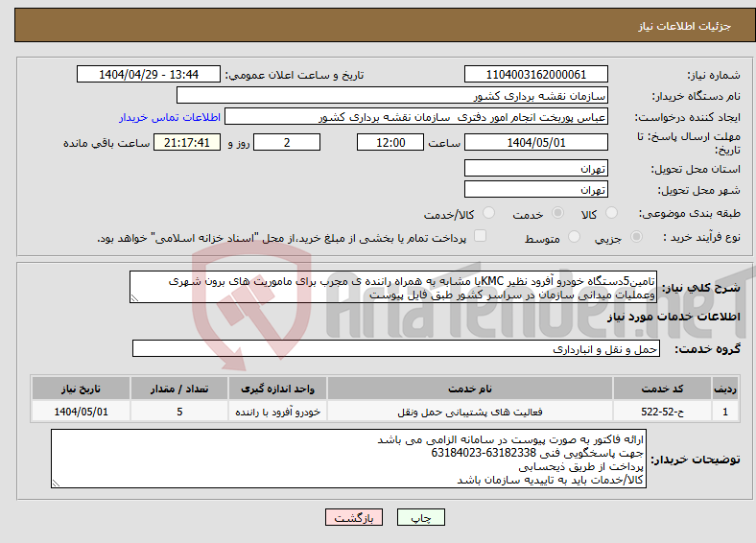The height and width of the screenshot is (543, 756).
Task: Click the delivery city field تهران
Action: pyautogui.click(x=535, y=190)
